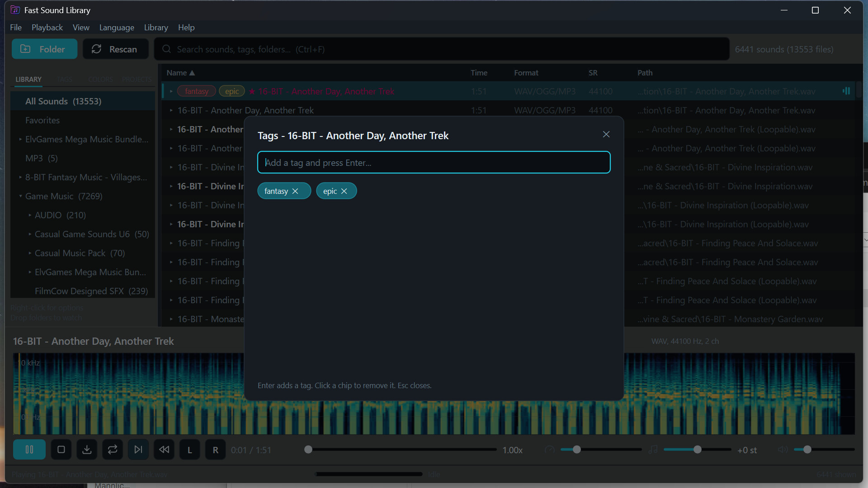The image size is (868, 488).
Task: Open the Playback menu
Action: pos(47,28)
